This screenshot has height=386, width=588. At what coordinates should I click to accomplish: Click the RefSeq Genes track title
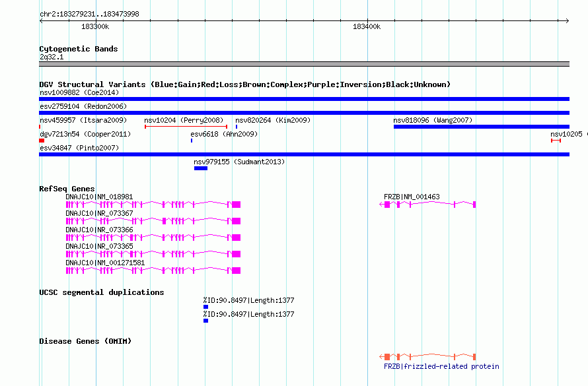tap(67, 189)
